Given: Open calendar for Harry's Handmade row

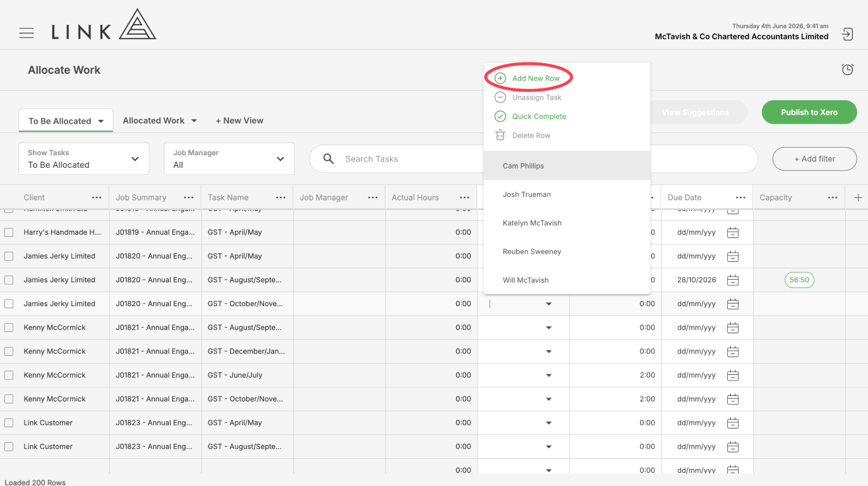Looking at the screenshot, I should [733, 232].
